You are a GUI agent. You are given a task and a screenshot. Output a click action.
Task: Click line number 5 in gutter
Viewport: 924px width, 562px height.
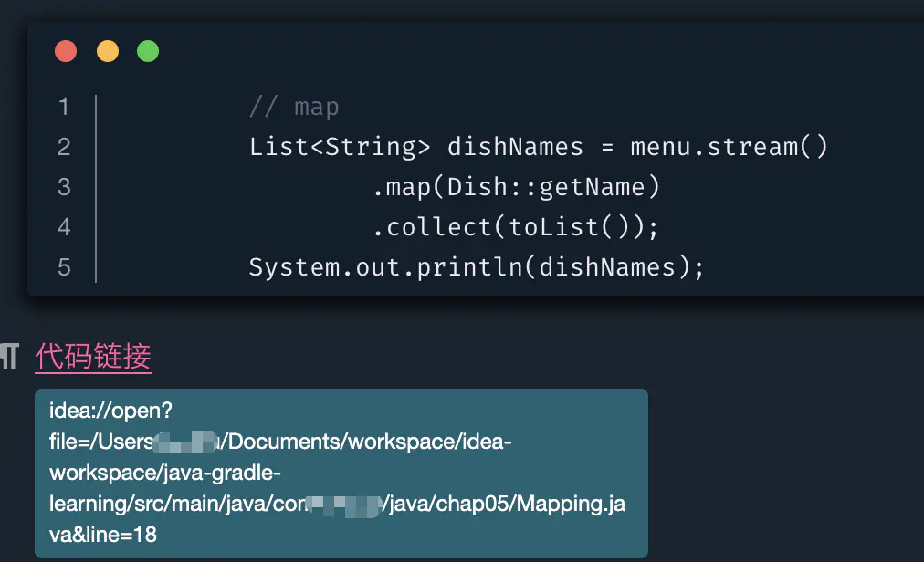(x=64, y=267)
